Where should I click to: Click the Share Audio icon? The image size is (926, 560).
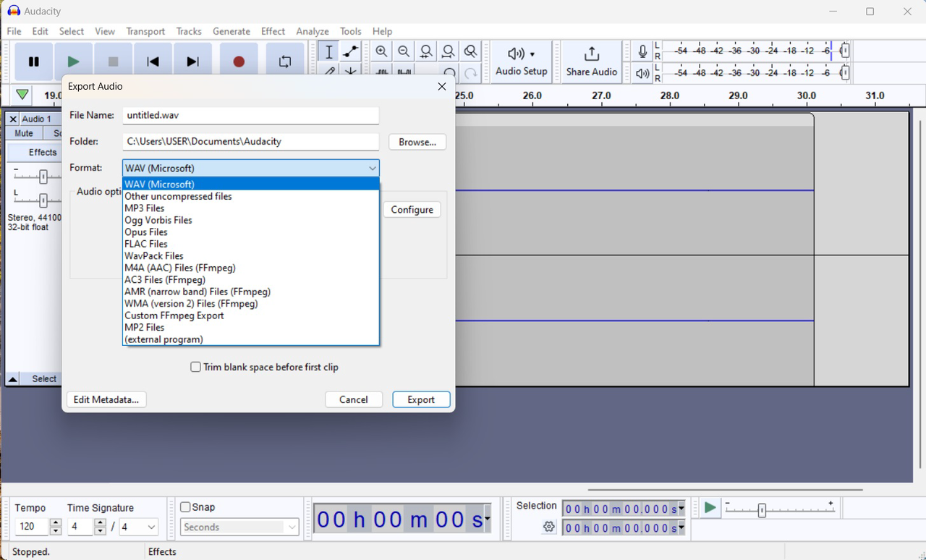click(x=591, y=61)
